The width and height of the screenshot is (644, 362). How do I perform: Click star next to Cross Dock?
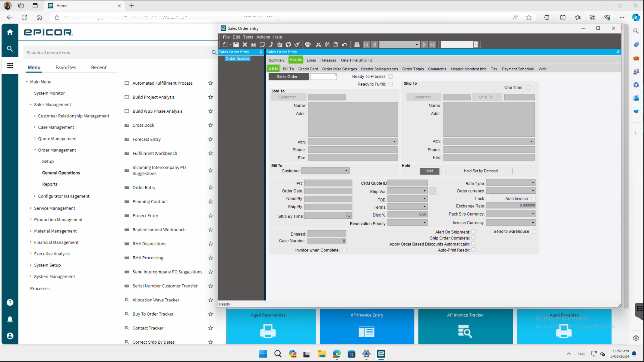pos(211,125)
